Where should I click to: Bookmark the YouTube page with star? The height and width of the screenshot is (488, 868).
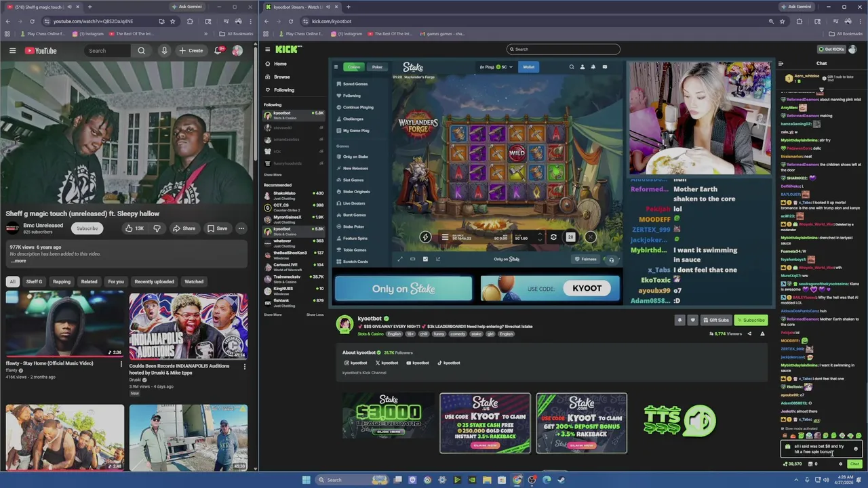172,21
